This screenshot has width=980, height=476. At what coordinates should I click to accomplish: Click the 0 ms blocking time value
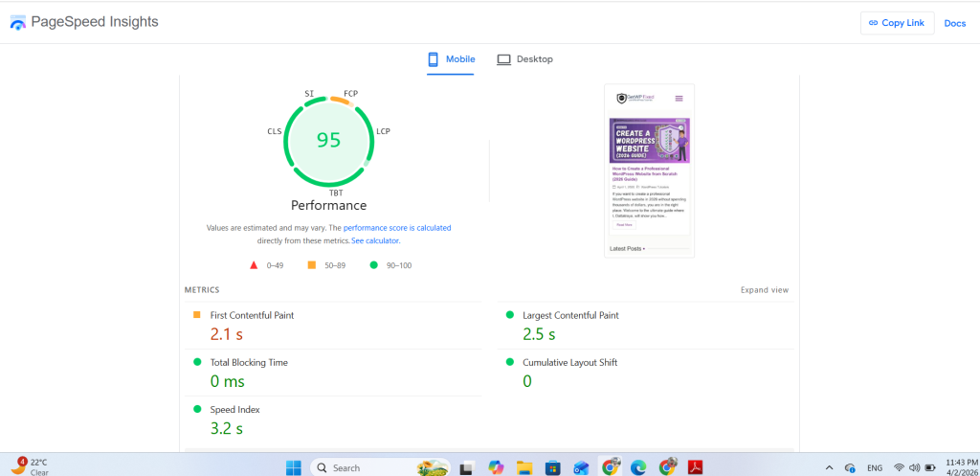(228, 381)
